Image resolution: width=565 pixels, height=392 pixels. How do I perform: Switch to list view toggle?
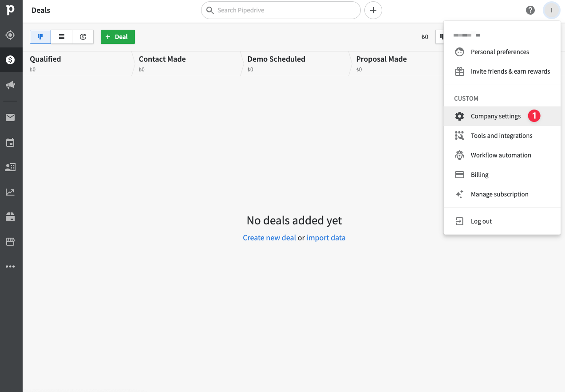(x=62, y=37)
